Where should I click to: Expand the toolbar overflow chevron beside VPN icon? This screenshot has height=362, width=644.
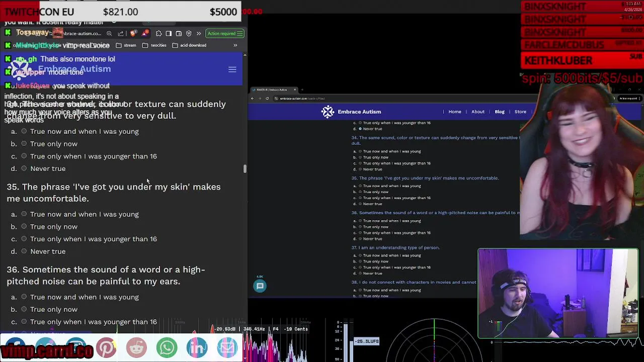[199, 34]
